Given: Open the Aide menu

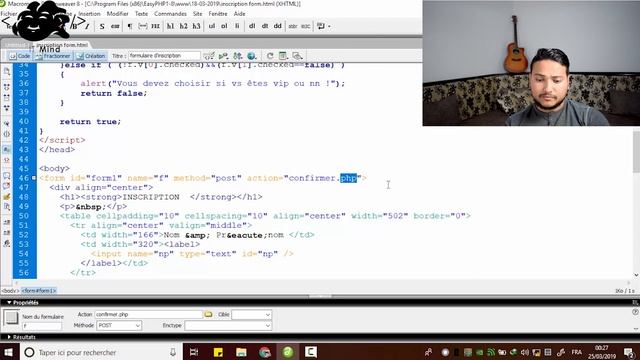Looking at the screenshot, I should (x=239, y=13).
